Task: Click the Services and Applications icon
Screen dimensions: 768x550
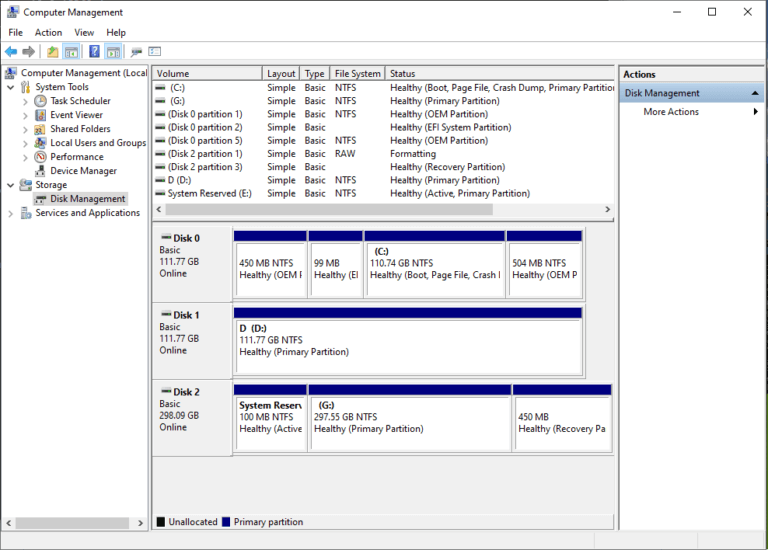Action: tap(25, 213)
